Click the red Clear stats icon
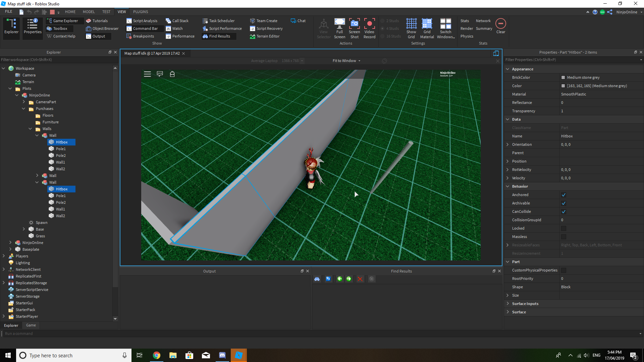 click(x=500, y=23)
